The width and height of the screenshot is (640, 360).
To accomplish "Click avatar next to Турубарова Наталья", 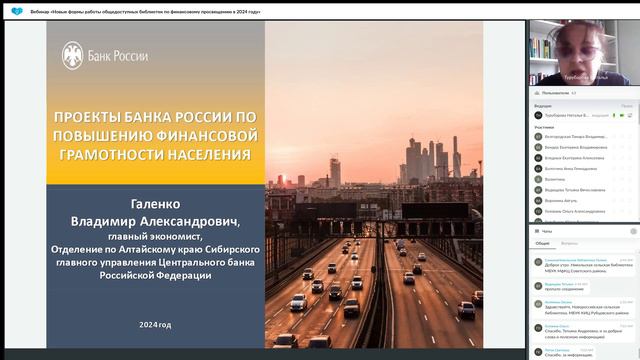I will click(x=538, y=116).
